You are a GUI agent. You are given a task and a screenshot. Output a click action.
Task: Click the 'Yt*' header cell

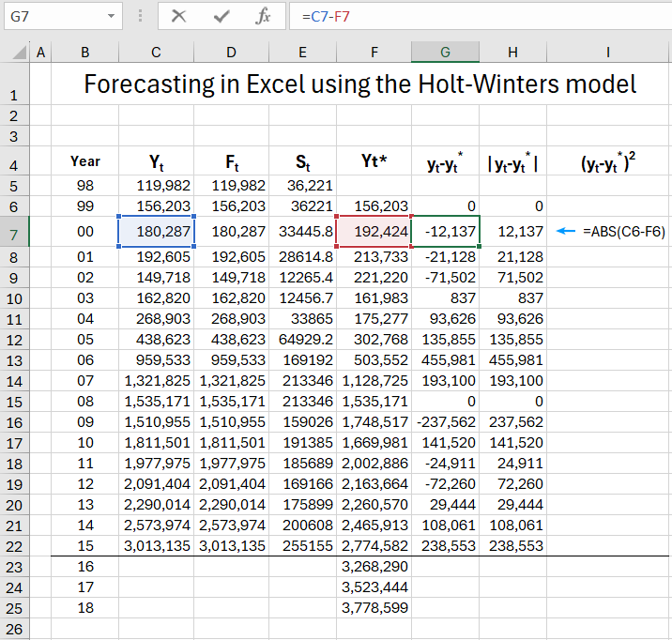point(374,161)
